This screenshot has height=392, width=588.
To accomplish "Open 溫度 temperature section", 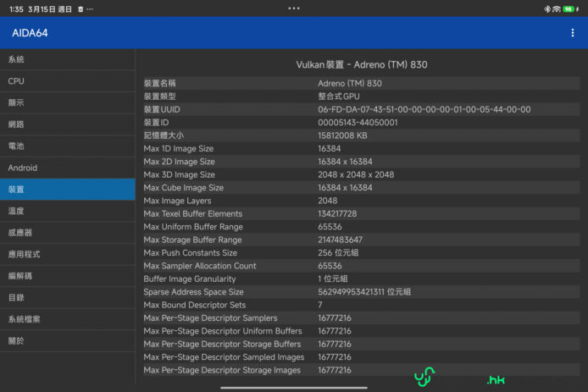I will pyautogui.click(x=68, y=211).
